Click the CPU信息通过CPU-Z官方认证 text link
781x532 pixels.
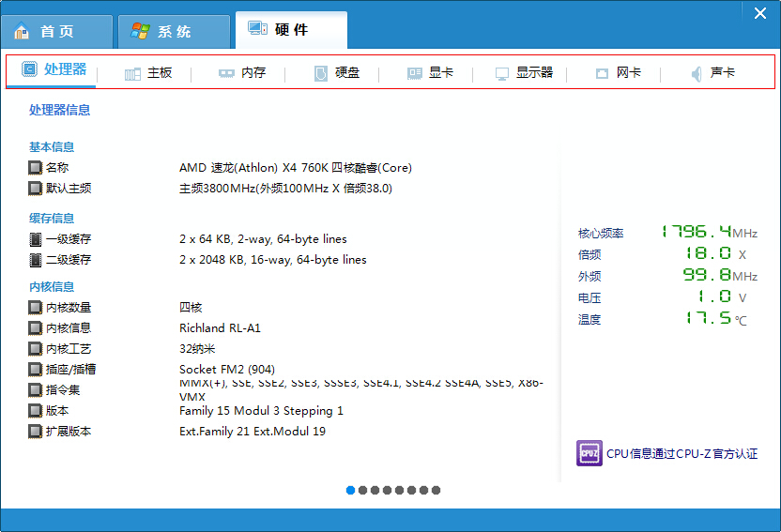pos(681,454)
